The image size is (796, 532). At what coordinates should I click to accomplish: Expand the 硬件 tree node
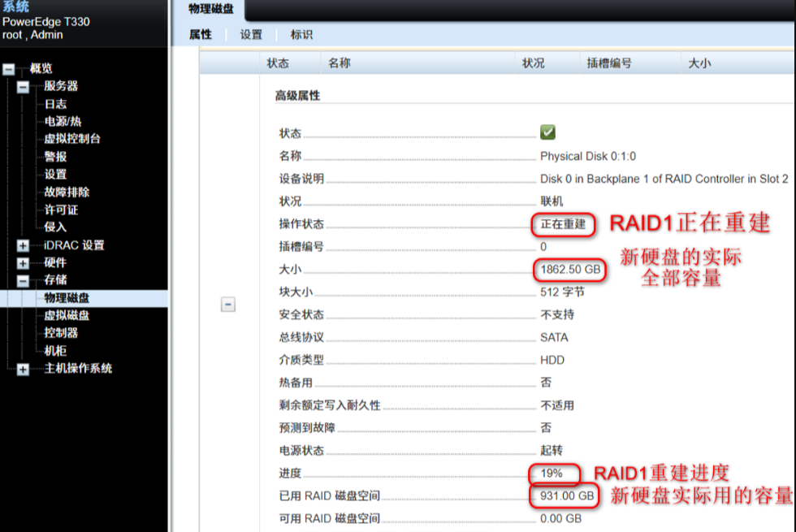coord(23,263)
